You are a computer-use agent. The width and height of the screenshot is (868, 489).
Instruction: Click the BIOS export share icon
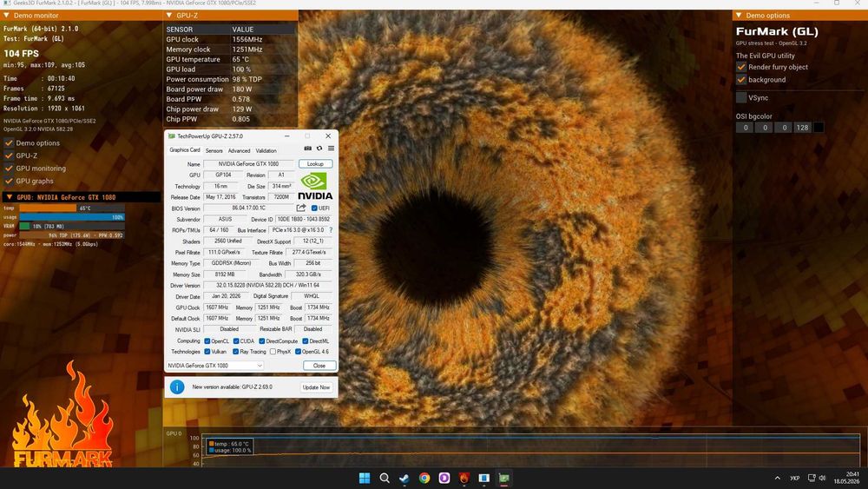(x=301, y=208)
